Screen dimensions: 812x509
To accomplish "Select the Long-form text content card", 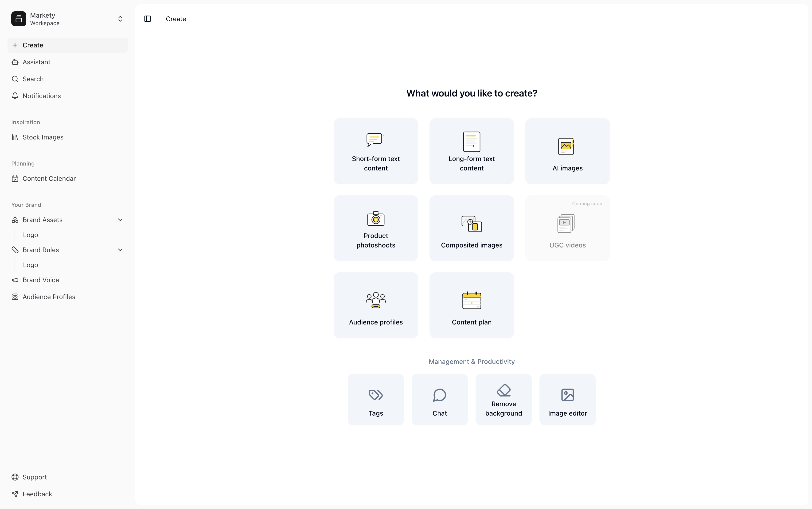I will point(472,151).
